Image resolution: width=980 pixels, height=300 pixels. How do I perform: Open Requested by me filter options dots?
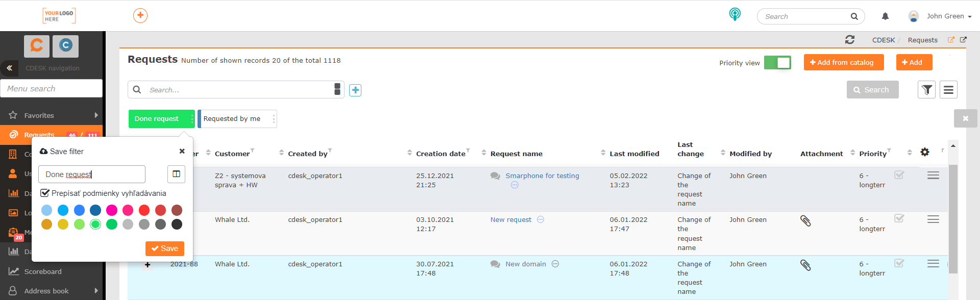point(274,119)
